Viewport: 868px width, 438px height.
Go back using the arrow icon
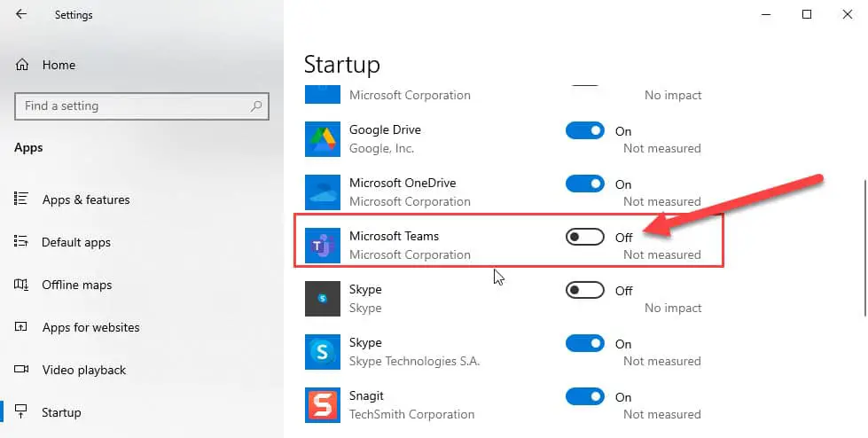tap(21, 14)
